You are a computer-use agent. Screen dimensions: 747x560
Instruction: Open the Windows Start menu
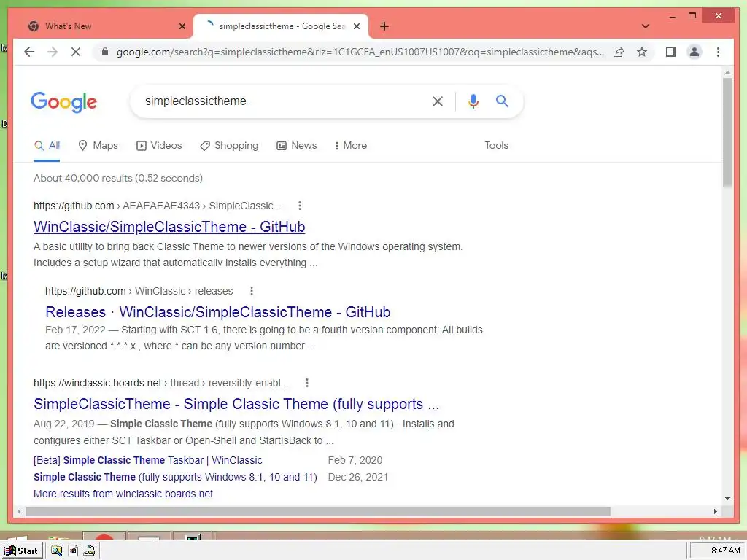tap(22, 551)
